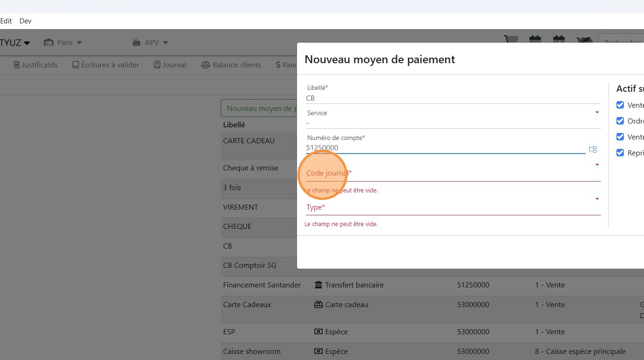The width and height of the screenshot is (644, 360).
Task: Select the Caisse showroom row label
Action: point(252,351)
